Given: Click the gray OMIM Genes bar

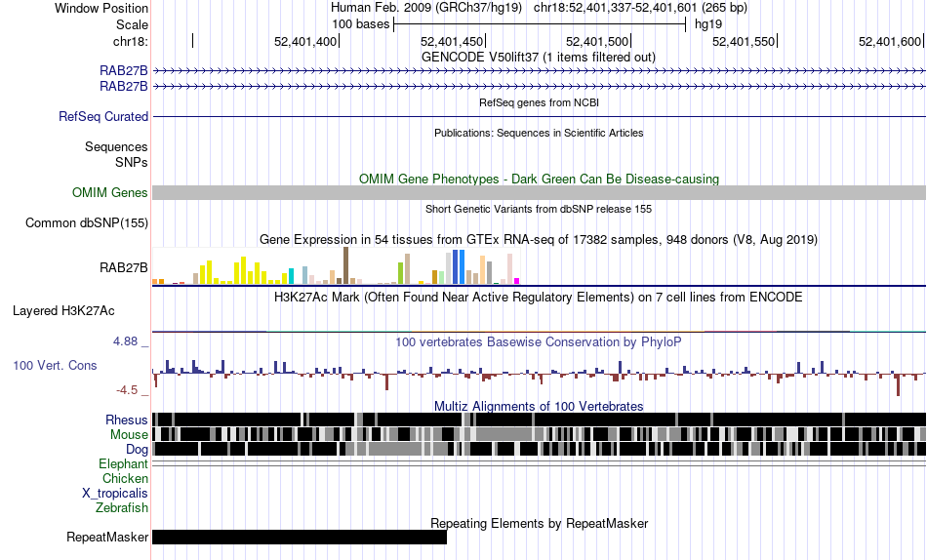Looking at the screenshot, I should pyautogui.click(x=540, y=193).
